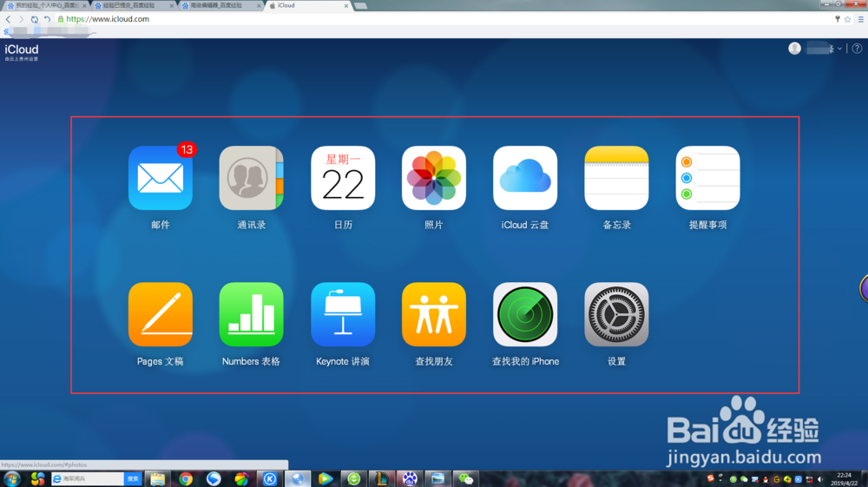868x487 pixels.
Task: Open iCloud Settings (设置)
Action: click(x=616, y=314)
